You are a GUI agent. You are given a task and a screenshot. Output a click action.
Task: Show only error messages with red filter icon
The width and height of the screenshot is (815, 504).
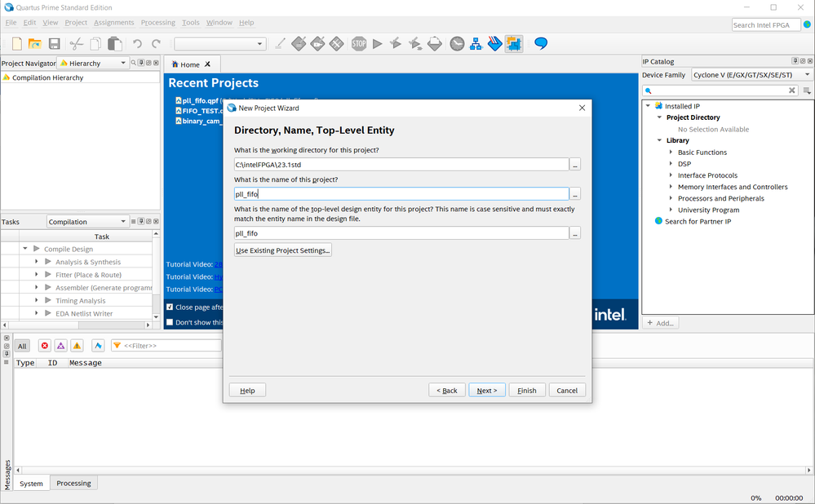[x=45, y=346]
